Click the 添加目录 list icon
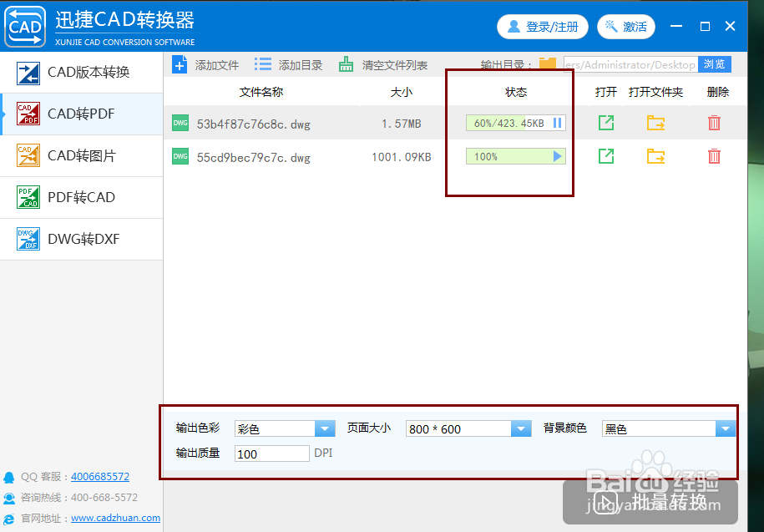Screen dimensions: 764x532 tap(263, 64)
